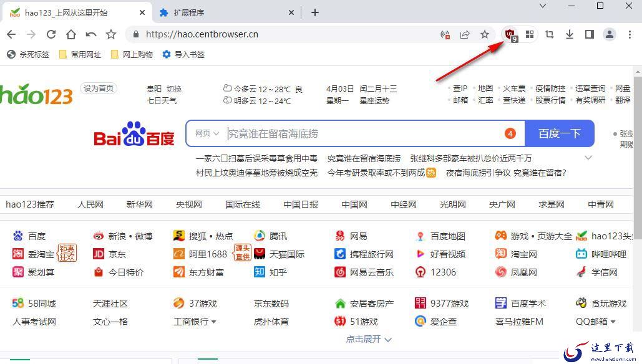The height and width of the screenshot is (364, 642).
Task: Open 百度 site link with paw icon
Action: tap(29, 236)
